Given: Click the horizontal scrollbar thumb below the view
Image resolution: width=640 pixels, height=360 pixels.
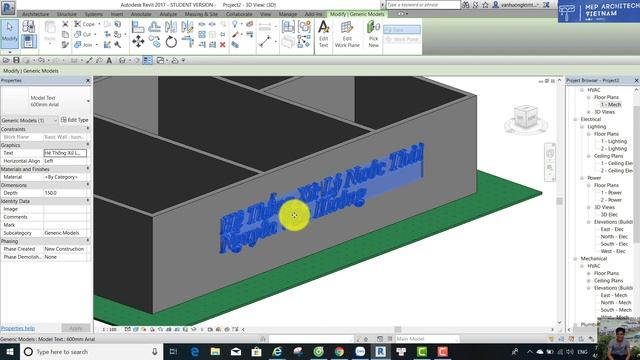Looking at the screenshot, I should (398, 329).
